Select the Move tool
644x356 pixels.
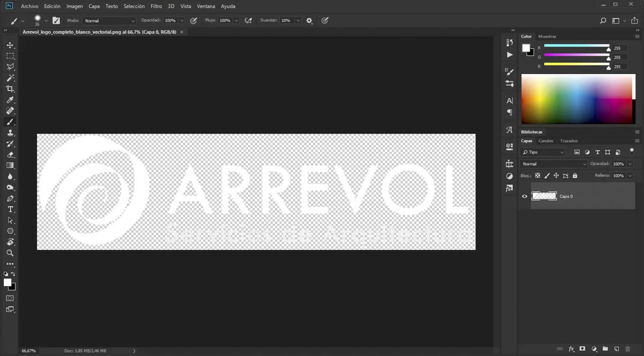click(10, 45)
